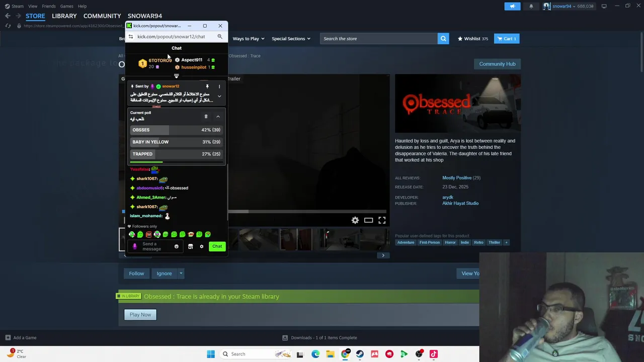644x362 pixels.
Task: Insert the first quick emote in chat
Action: [132, 234]
